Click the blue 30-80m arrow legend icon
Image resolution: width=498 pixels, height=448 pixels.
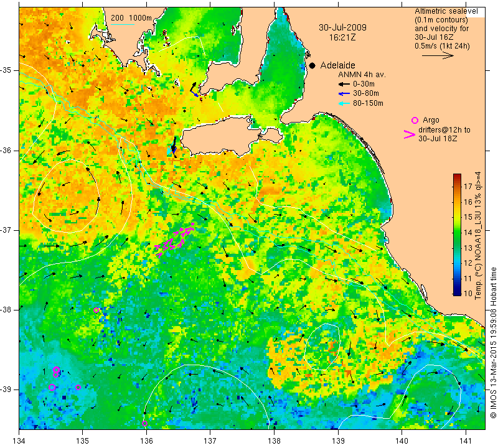coord(344,94)
